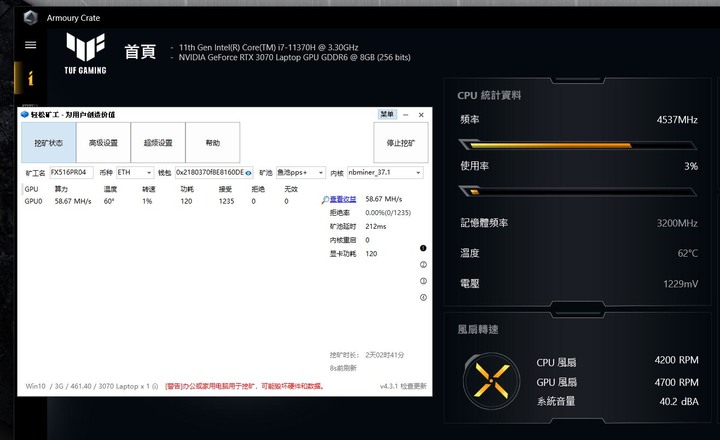Click 检查更新 next to v4.3.1
This screenshot has width=720, height=440.
[413, 386]
